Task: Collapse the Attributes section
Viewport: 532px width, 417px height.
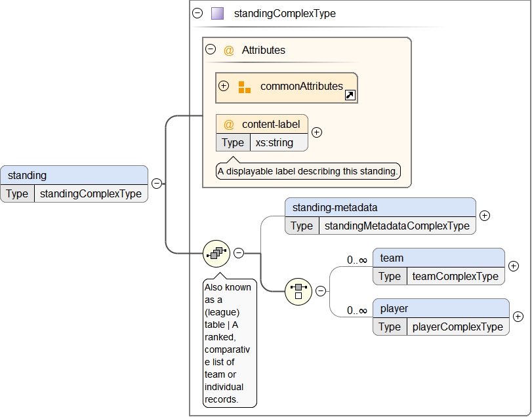Action: pos(211,49)
